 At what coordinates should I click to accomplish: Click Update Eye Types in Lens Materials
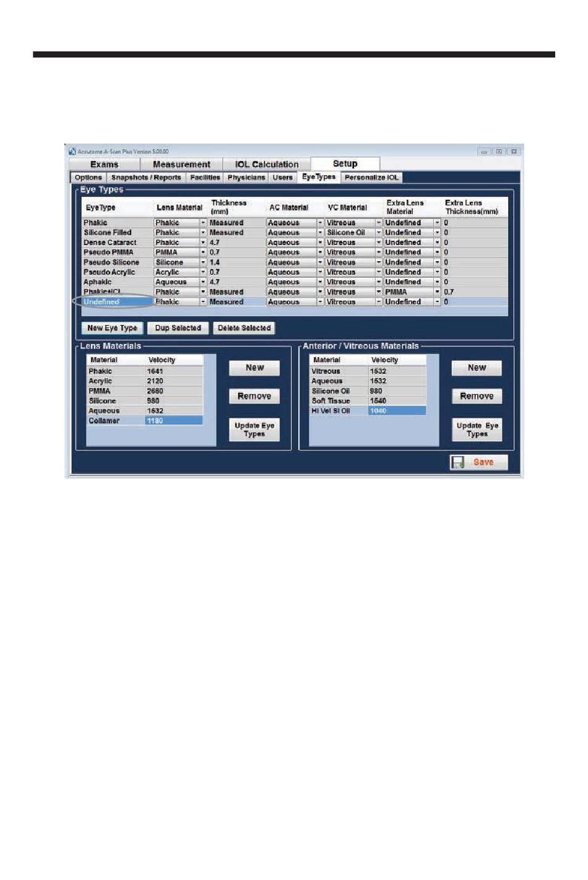pos(254,429)
